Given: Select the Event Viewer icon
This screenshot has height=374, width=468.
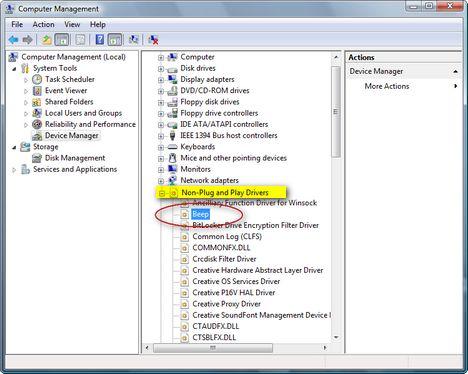Looking at the screenshot, I should (37, 91).
